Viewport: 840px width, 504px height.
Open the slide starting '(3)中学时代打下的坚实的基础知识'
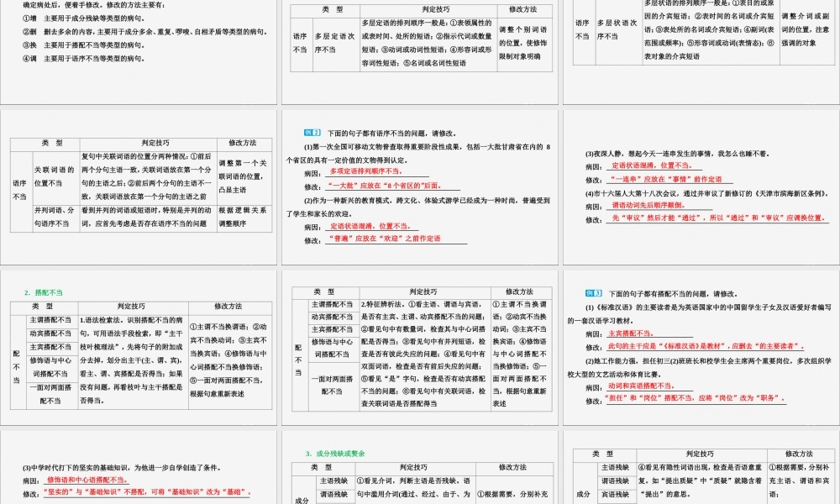[x=139, y=468]
